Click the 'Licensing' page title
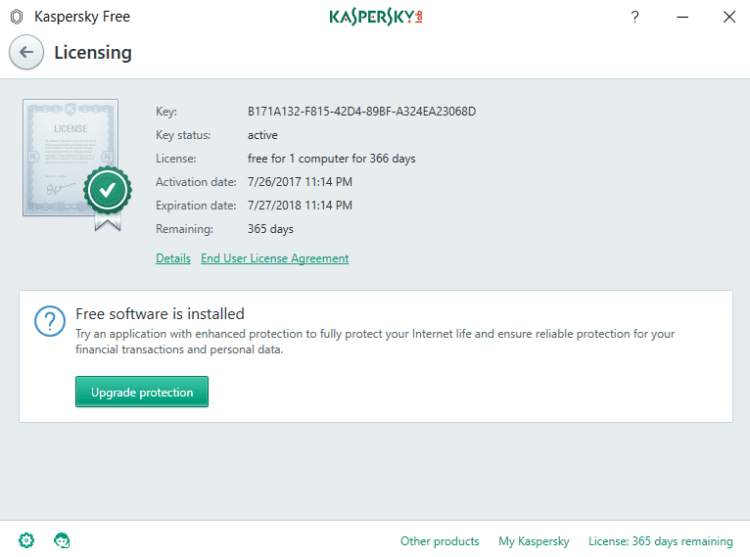The width and height of the screenshot is (750, 557). pos(93,53)
